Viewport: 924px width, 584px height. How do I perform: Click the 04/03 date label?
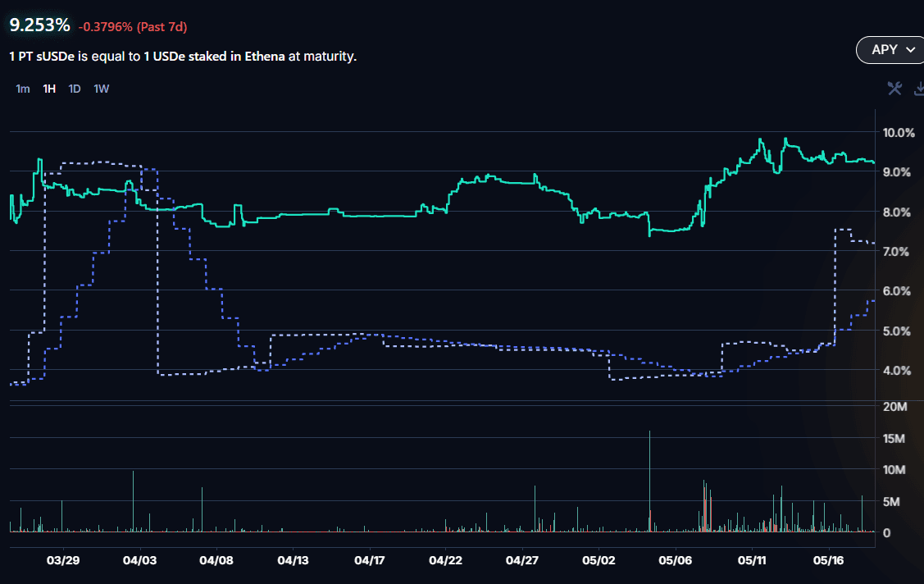139,560
